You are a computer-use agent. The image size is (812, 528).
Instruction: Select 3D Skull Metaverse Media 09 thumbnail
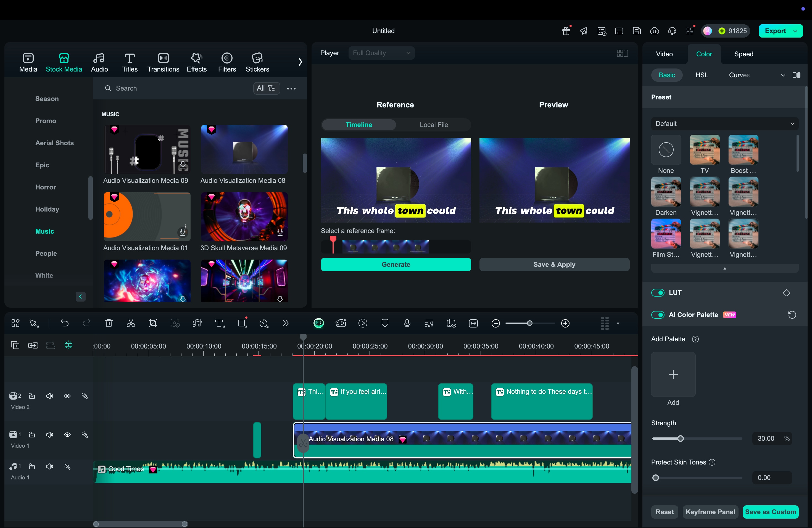tap(244, 217)
